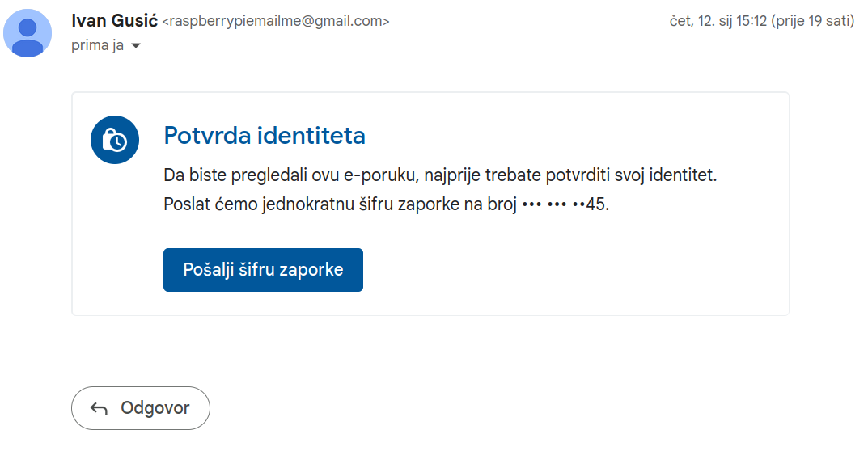The height and width of the screenshot is (472, 868).
Task: Click the "prima ja" recipient label
Action: coord(97,45)
